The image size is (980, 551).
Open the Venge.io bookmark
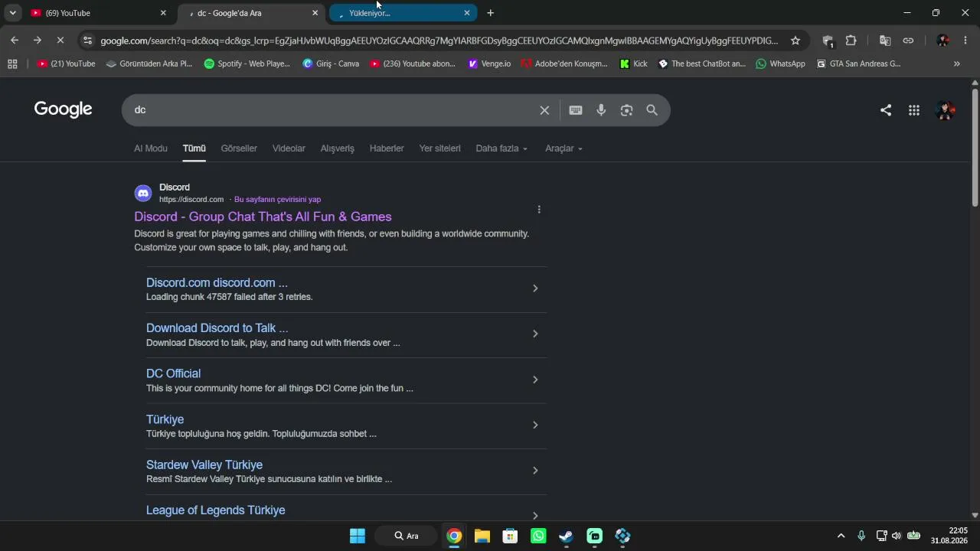(x=489, y=64)
